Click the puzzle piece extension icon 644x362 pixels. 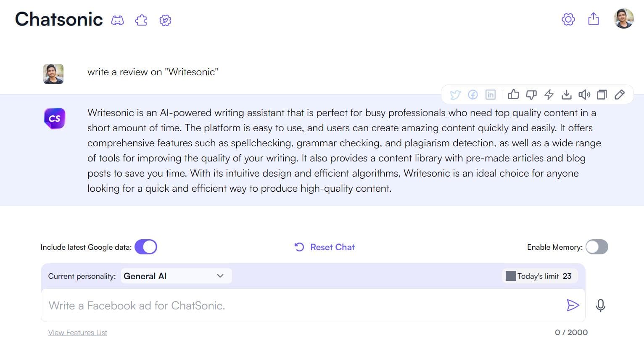pyautogui.click(x=141, y=20)
